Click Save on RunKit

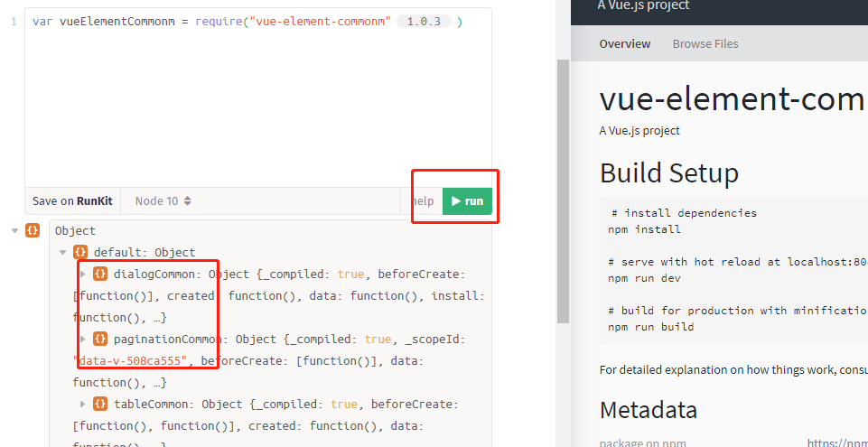click(x=72, y=200)
